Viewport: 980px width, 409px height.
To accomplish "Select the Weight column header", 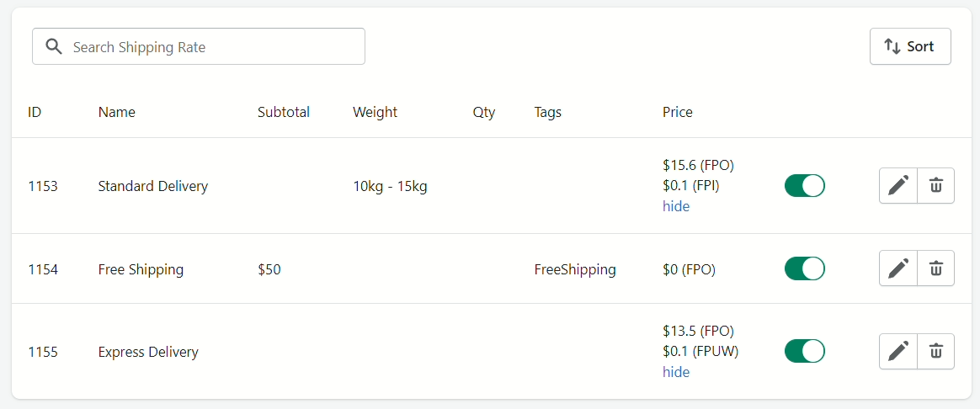I will pyautogui.click(x=375, y=113).
